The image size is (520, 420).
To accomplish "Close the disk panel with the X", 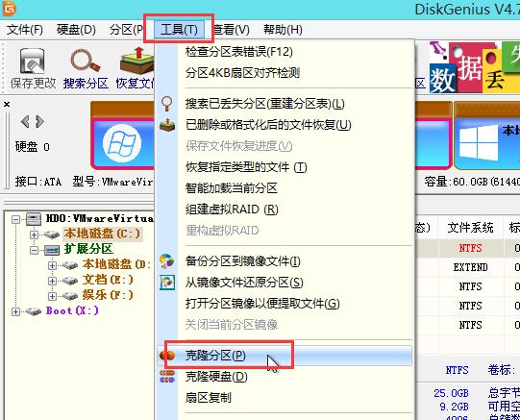I will coord(7,105).
